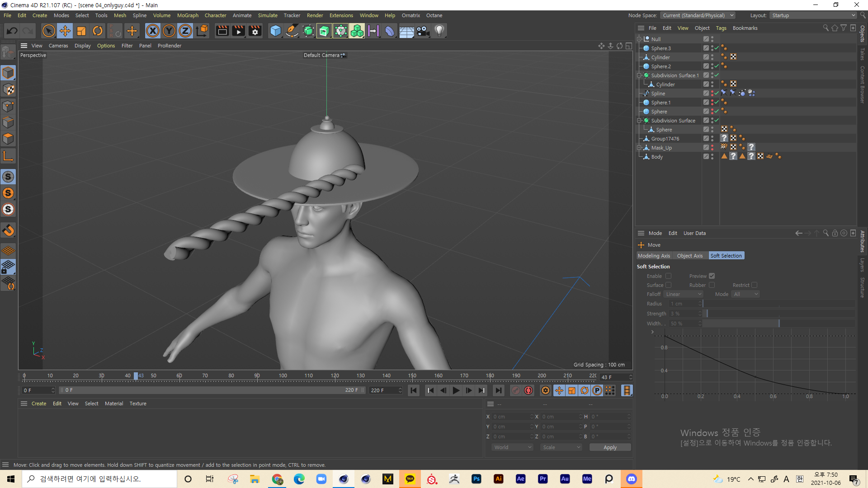Click the Scale tool icon

tap(82, 30)
